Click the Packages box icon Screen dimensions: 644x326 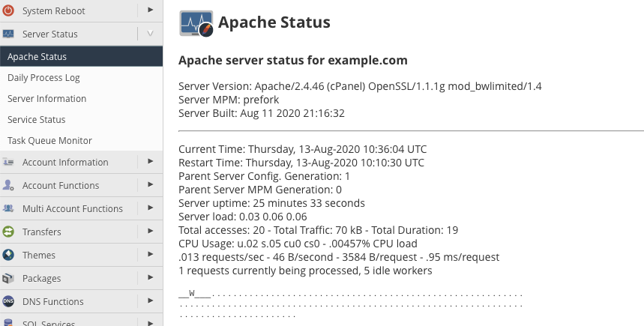(9, 278)
